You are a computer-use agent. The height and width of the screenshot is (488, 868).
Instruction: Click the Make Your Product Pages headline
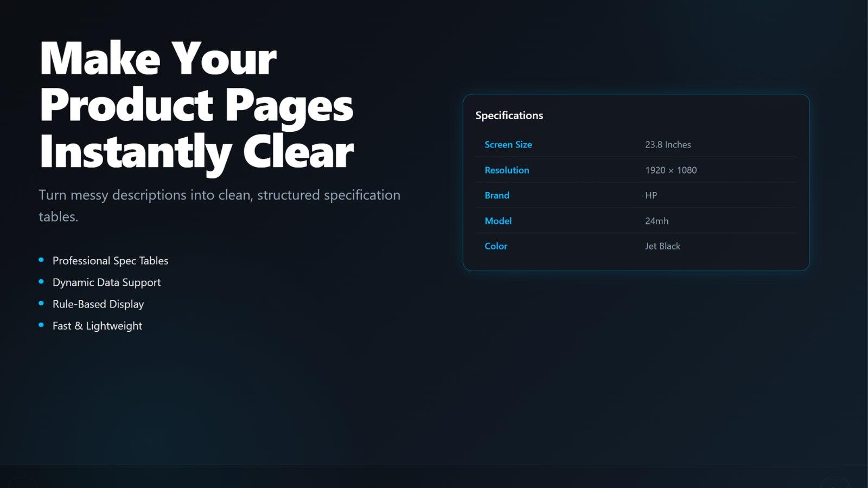(x=196, y=105)
